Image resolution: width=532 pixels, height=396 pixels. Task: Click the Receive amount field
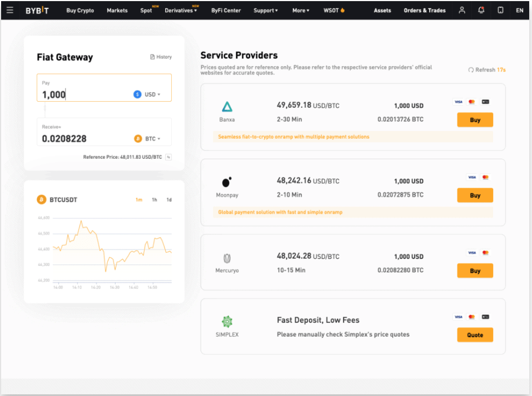tap(104, 132)
